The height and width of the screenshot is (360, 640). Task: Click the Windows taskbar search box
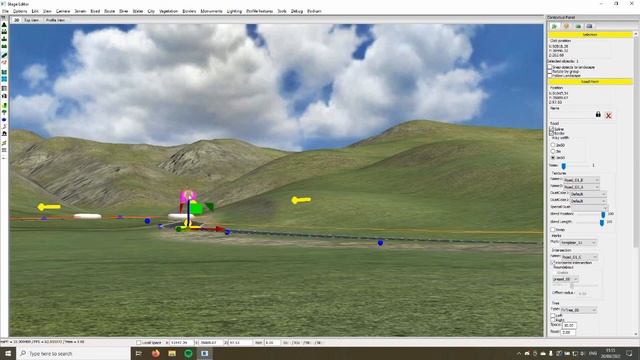[x=73, y=353]
